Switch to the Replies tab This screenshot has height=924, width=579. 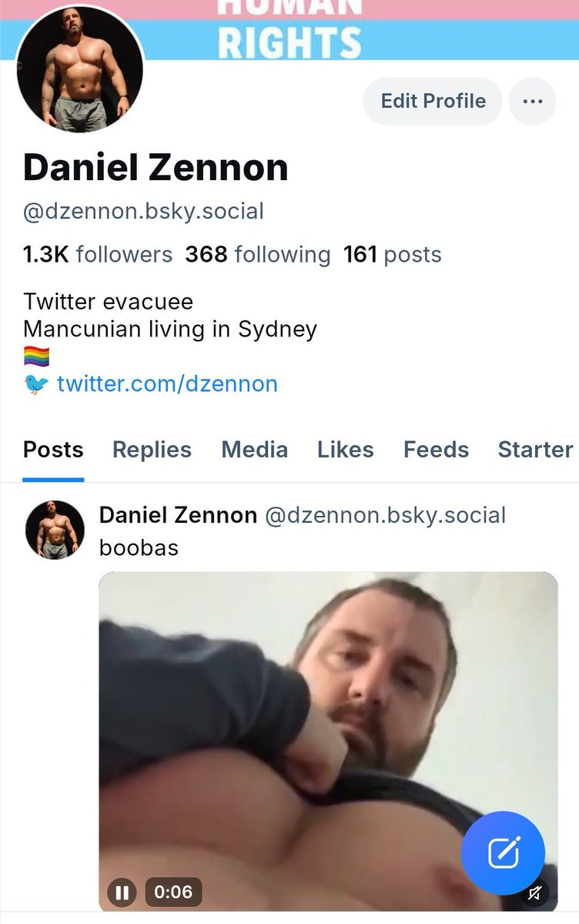(x=152, y=450)
